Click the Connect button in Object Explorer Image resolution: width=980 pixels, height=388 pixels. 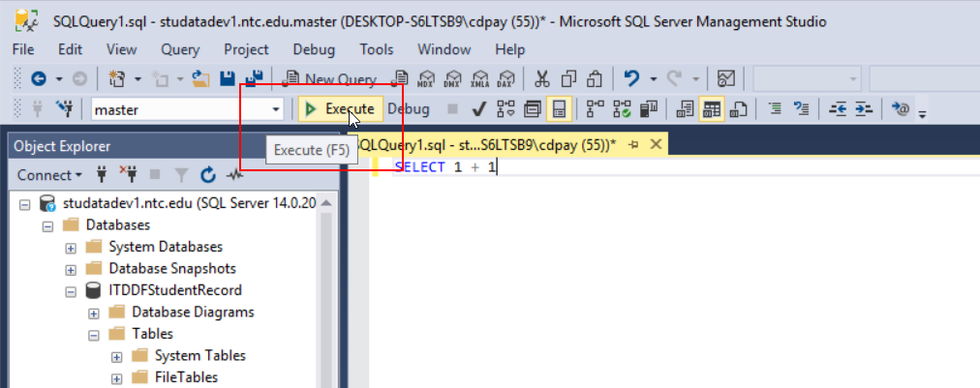pyautogui.click(x=49, y=175)
